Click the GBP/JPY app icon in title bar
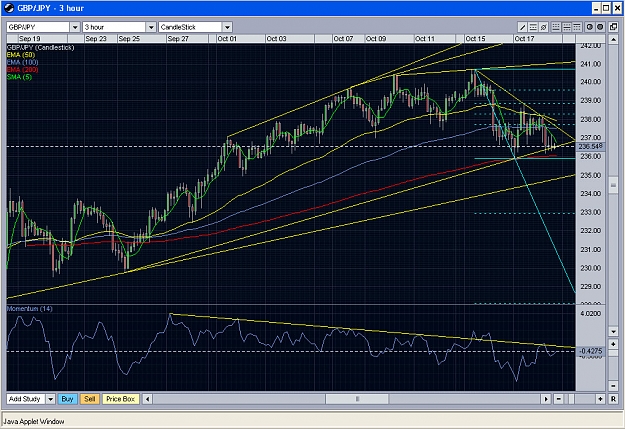This screenshot has height=429, width=625. tap(9, 8)
